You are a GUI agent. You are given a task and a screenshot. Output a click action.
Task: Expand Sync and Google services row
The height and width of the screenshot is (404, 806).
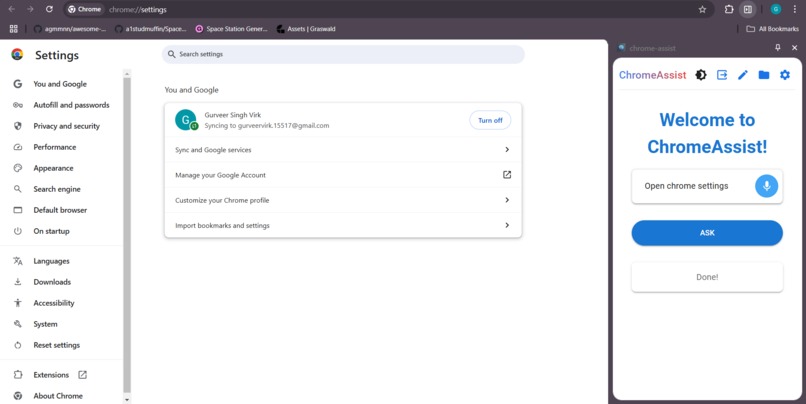click(343, 150)
